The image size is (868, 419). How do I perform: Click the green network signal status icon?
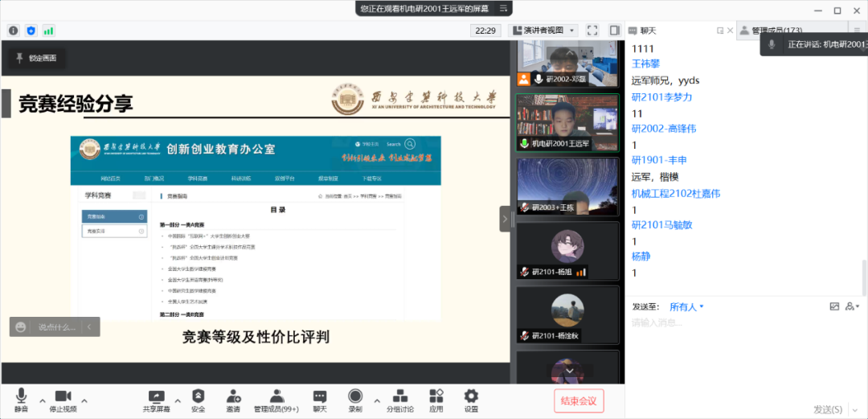pyautogui.click(x=48, y=31)
